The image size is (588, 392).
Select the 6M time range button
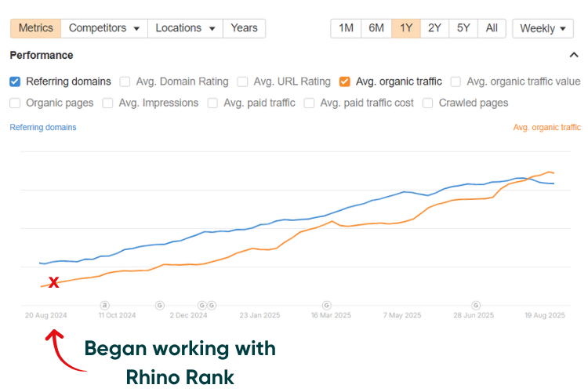tap(376, 28)
